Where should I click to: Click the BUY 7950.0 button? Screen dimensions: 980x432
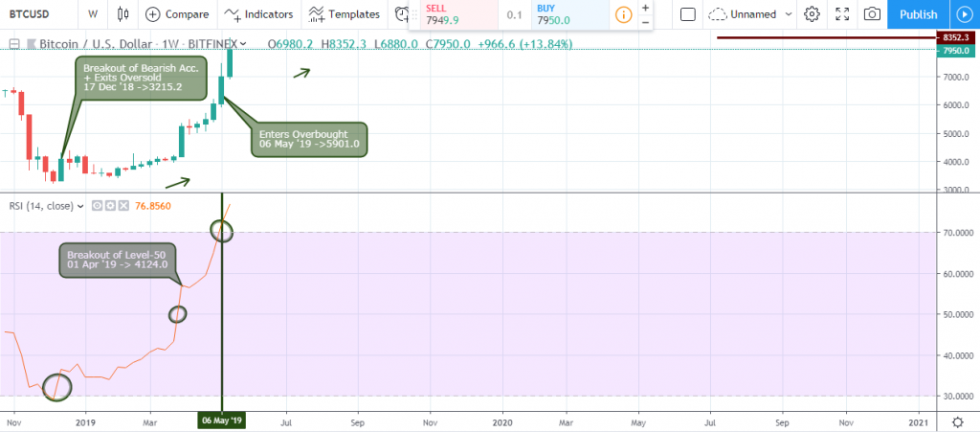570,14
